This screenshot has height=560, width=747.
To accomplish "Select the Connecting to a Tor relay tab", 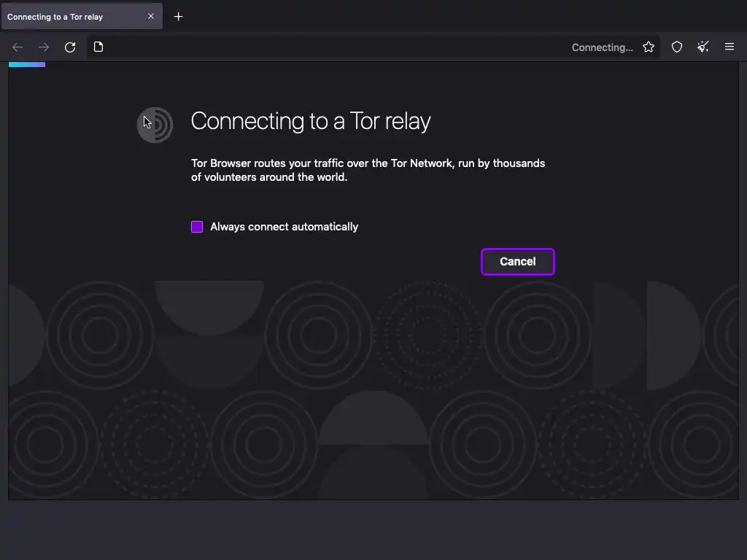I will [82, 17].
